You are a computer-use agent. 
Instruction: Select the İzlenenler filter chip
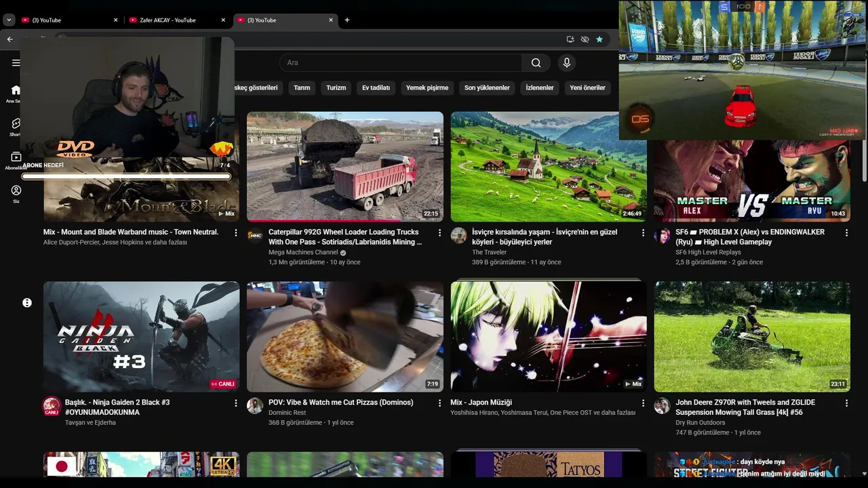[540, 87]
